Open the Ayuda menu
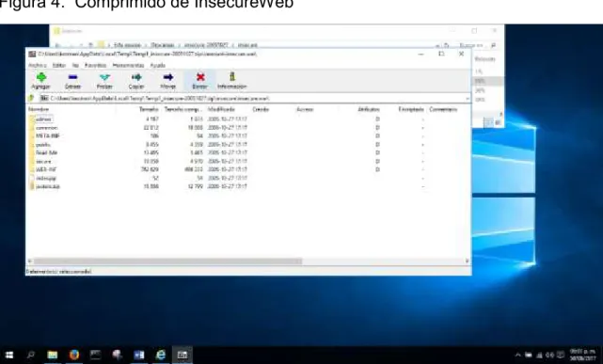Screen dimensions: 603x364 point(158,65)
